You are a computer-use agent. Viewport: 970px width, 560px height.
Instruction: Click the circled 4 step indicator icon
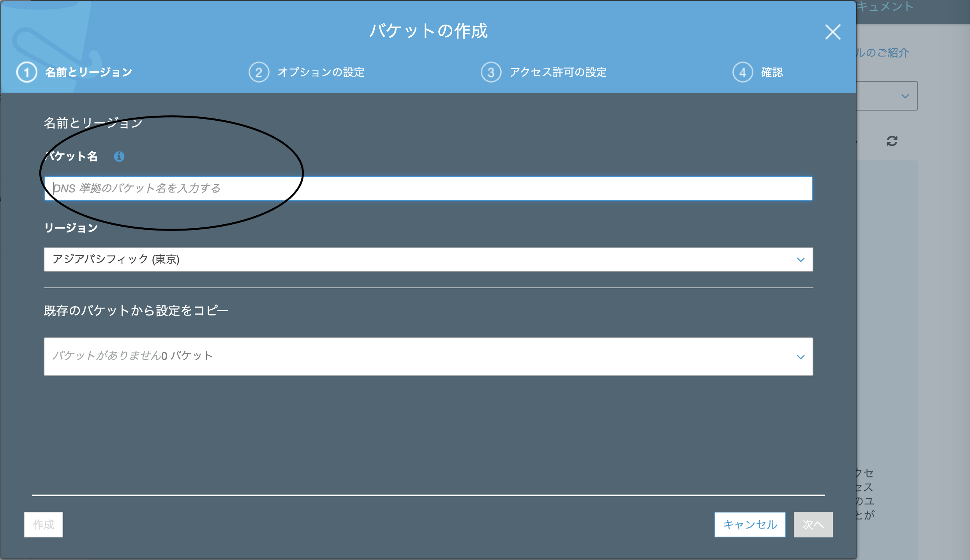pyautogui.click(x=742, y=72)
